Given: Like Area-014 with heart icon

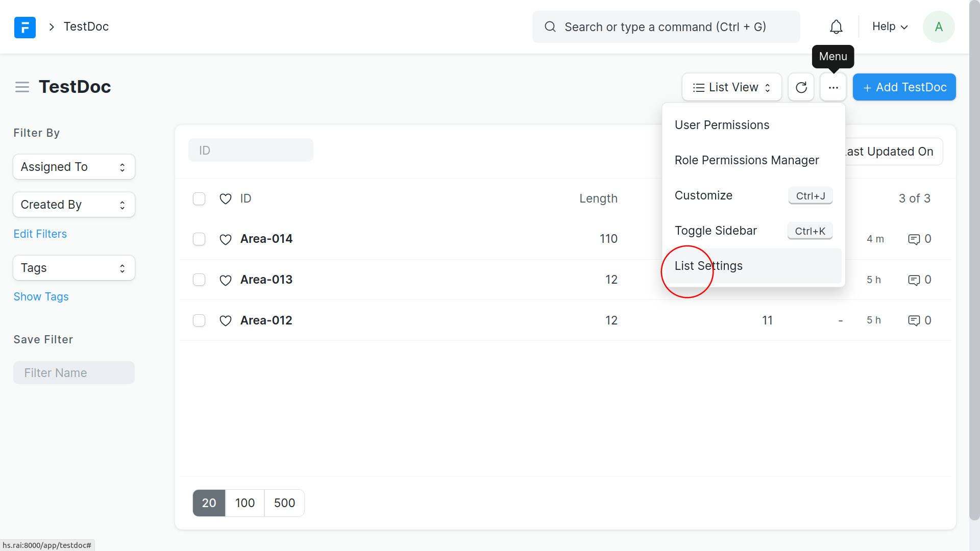Looking at the screenshot, I should click(x=225, y=239).
